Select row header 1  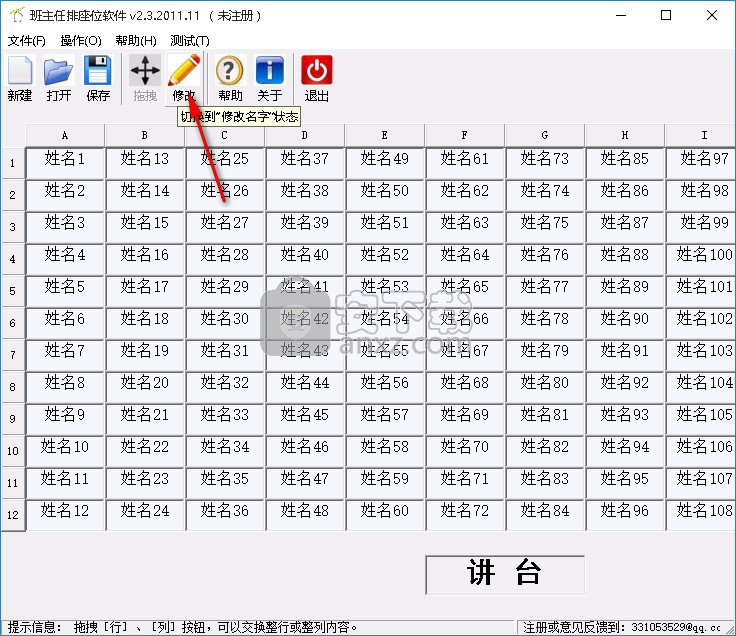point(13,163)
